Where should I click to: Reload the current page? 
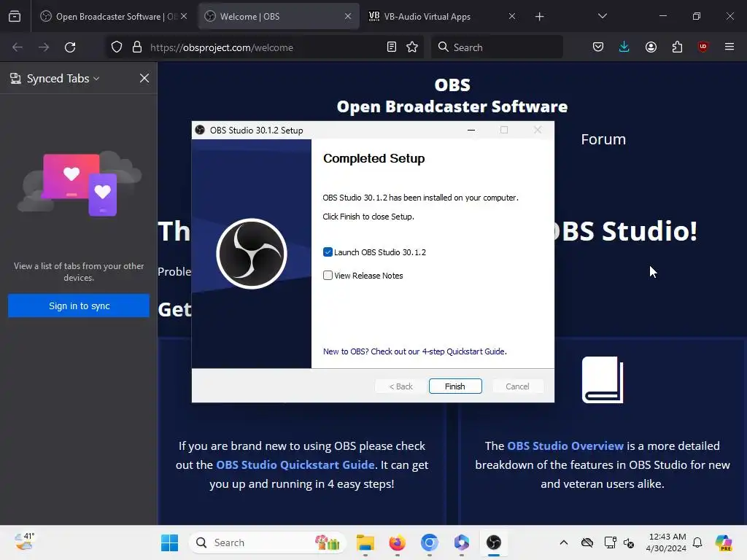pyautogui.click(x=70, y=47)
